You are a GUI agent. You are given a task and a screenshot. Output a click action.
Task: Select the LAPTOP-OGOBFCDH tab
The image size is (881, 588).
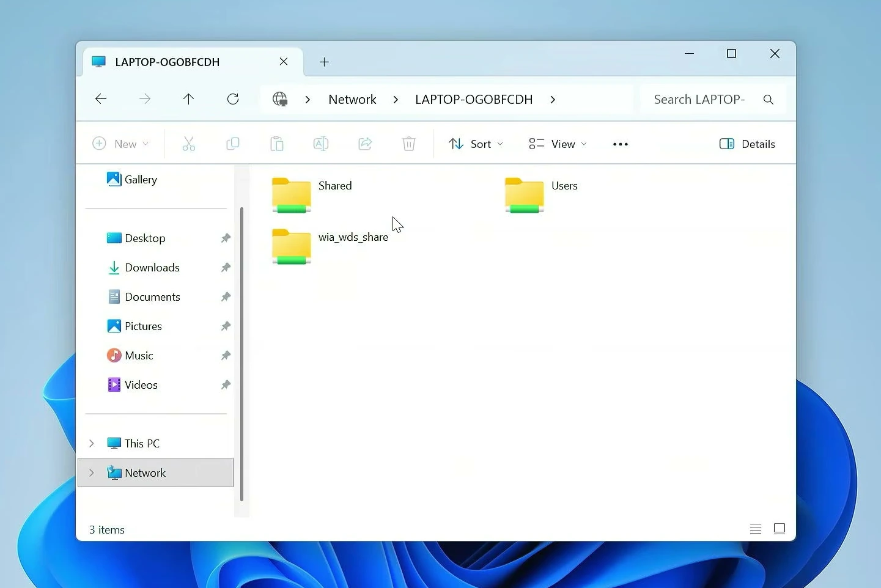pyautogui.click(x=193, y=62)
